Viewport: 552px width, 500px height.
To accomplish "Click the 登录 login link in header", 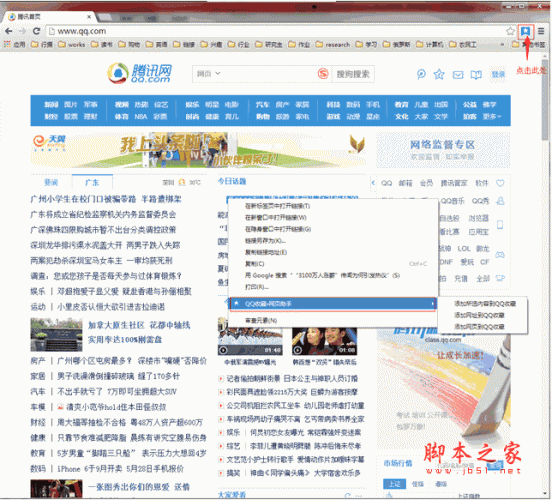I will [x=498, y=74].
